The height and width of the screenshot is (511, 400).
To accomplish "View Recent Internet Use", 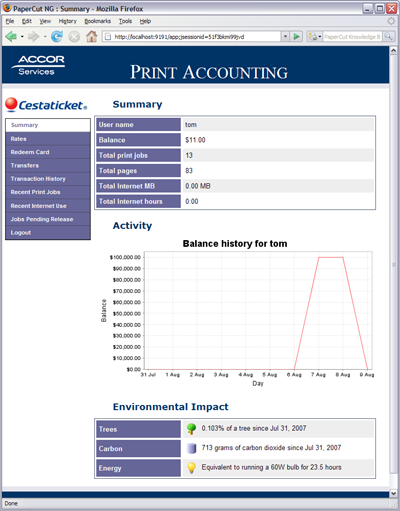I will [48, 206].
